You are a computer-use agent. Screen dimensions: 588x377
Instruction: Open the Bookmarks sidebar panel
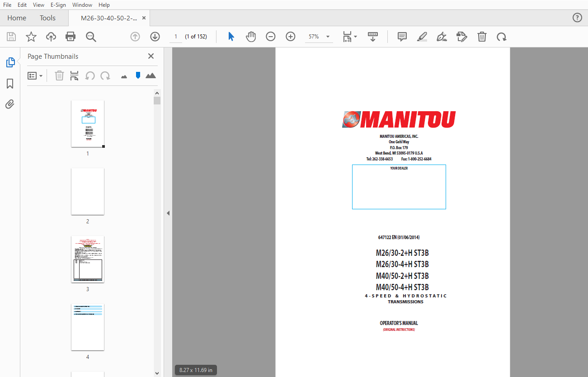point(10,84)
